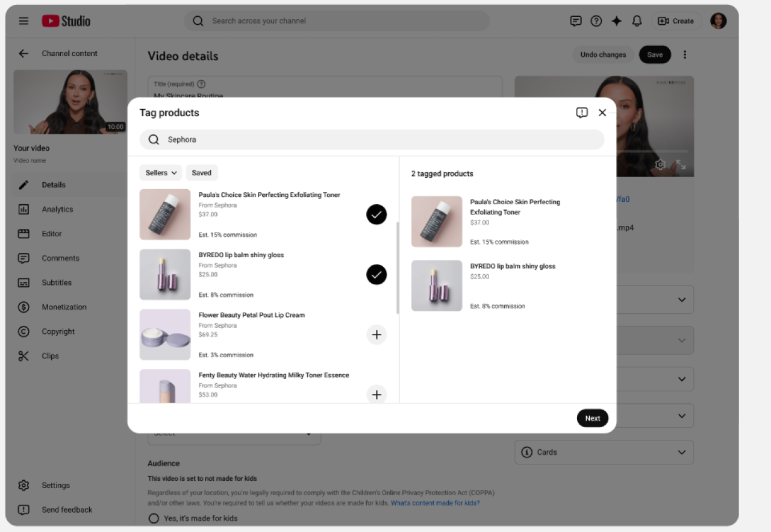The image size is (771, 532).
Task: Click Flower Beauty lip cream product image
Action: (165, 335)
